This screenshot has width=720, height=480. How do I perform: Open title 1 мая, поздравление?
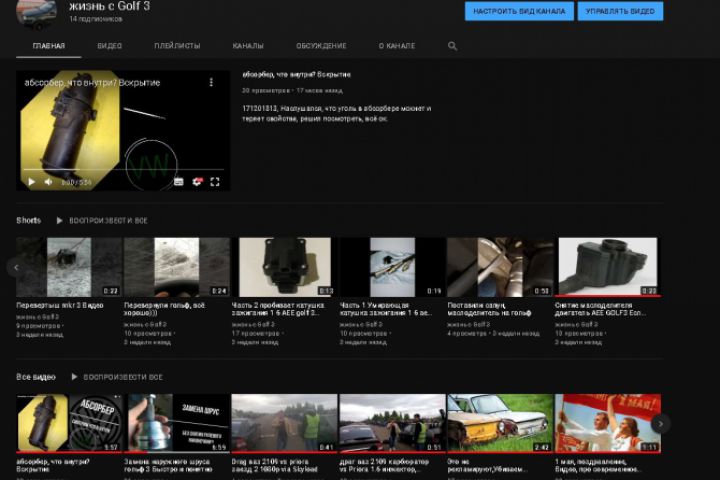pyautogui.click(x=597, y=465)
